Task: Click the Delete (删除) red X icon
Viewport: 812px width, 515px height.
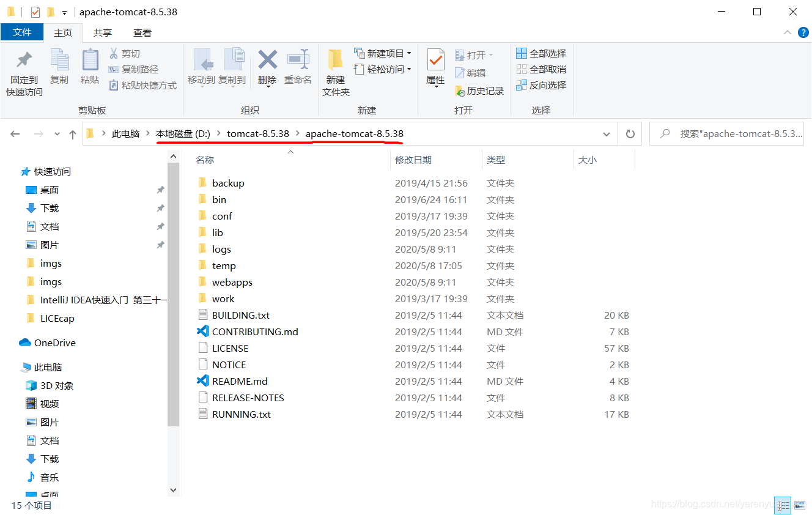Action: tap(267, 60)
